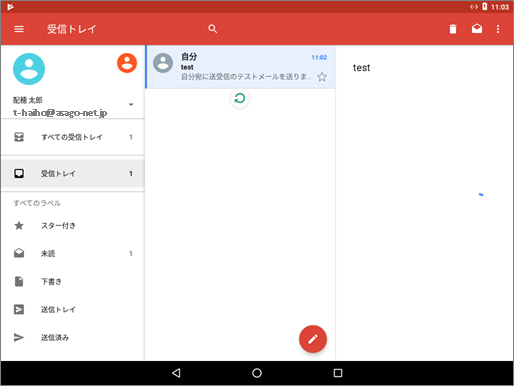Click the 受信トレイ title in toolbar

72,29
